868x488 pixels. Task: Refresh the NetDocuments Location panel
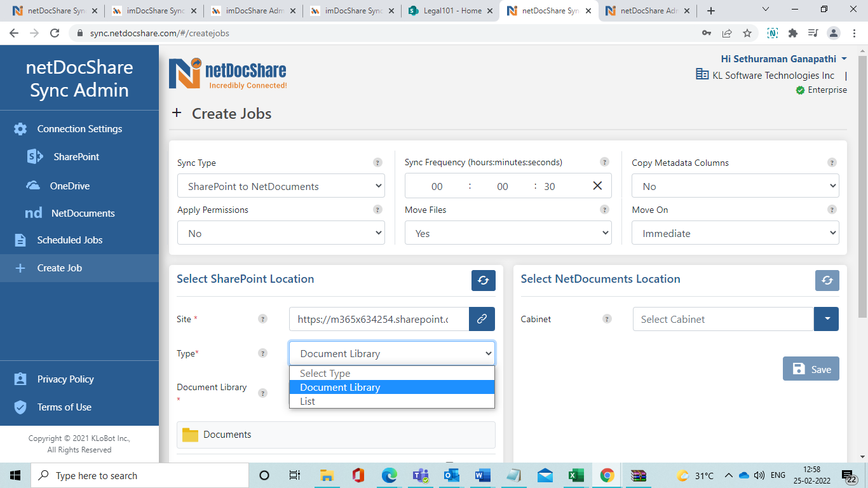(x=827, y=280)
